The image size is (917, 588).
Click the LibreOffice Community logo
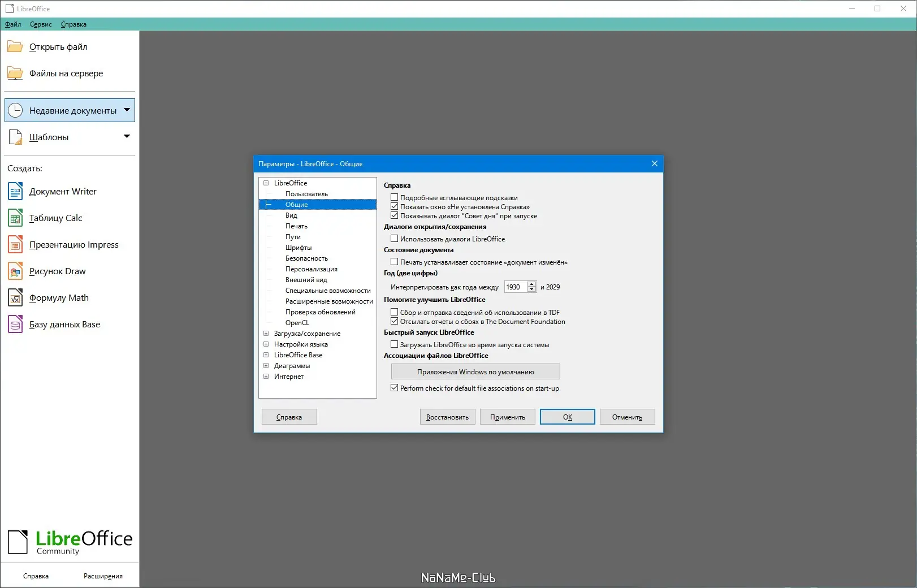click(70, 542)
